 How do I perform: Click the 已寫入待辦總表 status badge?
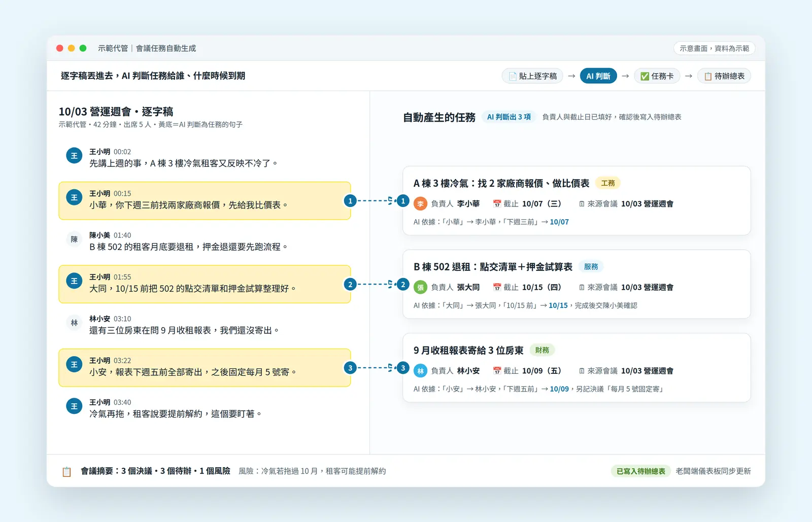[641, 471]
